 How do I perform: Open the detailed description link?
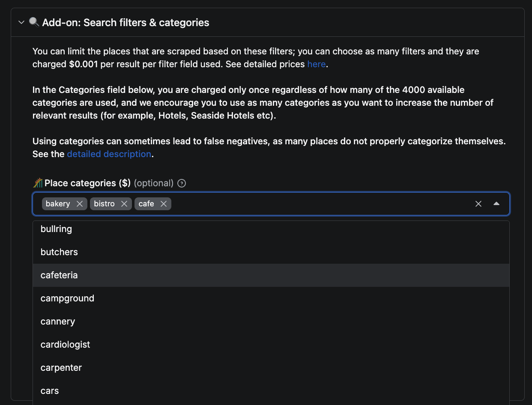tap(109, 154)
